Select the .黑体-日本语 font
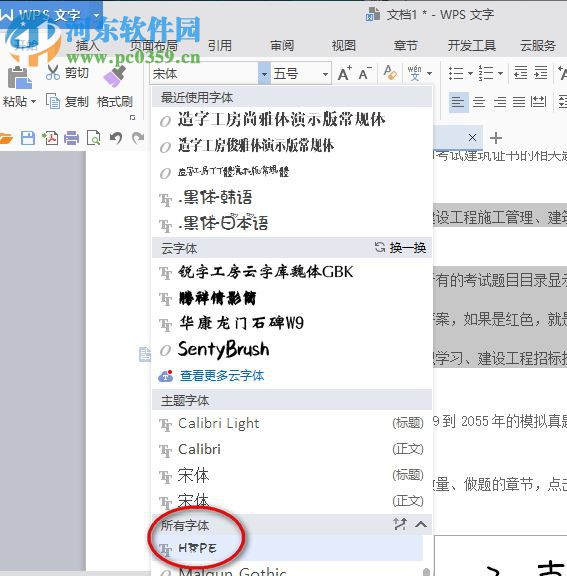567x576 pixels. coord(223,223)
